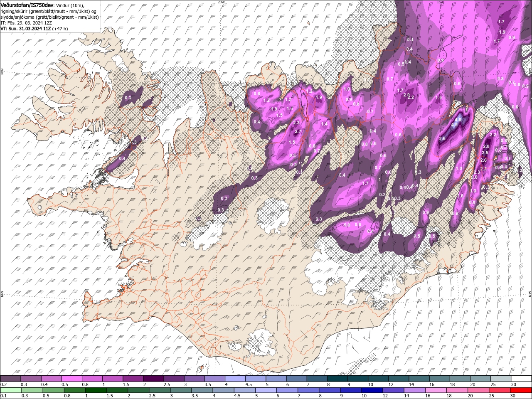
Task: Select upper snow legend pink swatch at 0.5
Action: (71, 379)
